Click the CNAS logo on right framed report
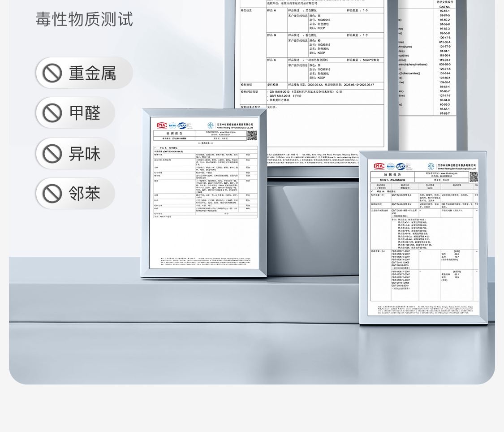The width and height of the screenshot is (504, 432). pyautogui.click(x=401, y=167)
